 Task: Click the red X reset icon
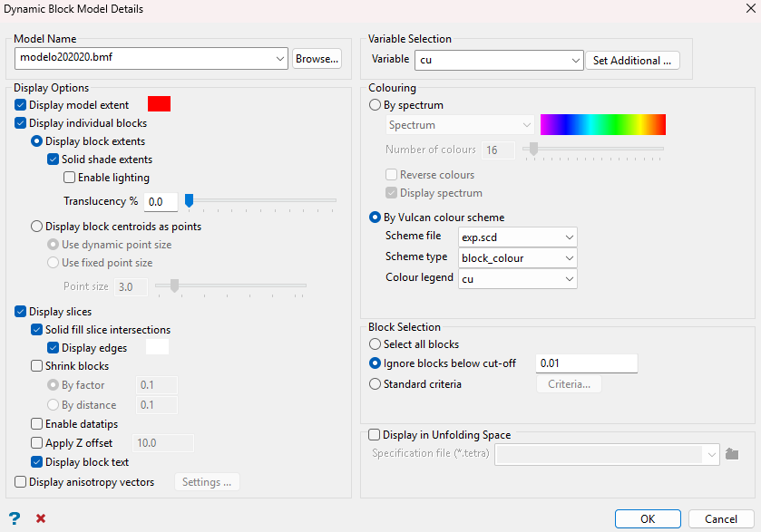click(41, 518)
